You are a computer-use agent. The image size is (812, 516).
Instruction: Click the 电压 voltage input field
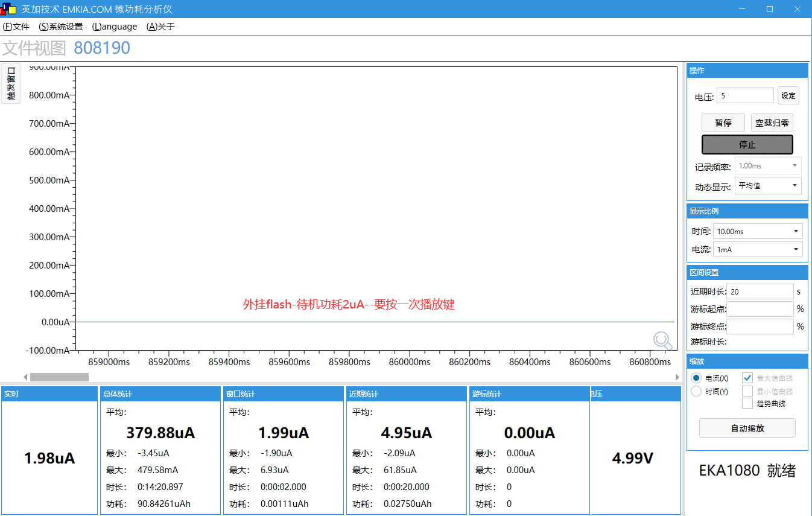pos(745,95)
